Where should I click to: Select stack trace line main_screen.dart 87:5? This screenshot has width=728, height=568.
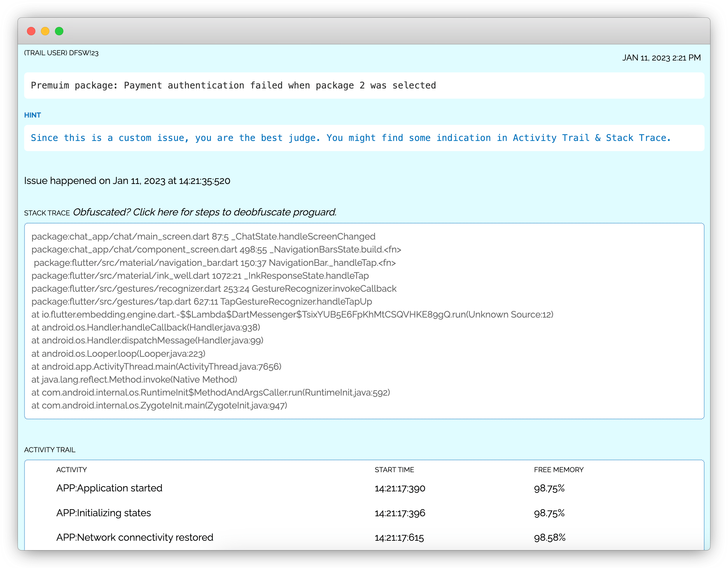click(203, 236)
